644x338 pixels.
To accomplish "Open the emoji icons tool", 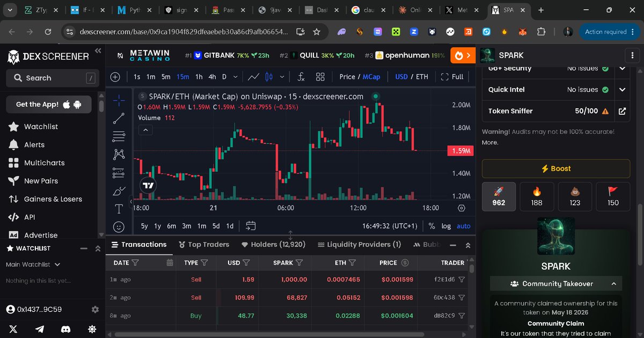I will (119, 227).
